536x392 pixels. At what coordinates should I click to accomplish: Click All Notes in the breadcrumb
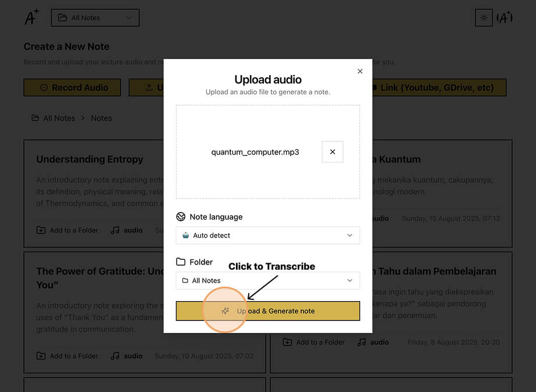[59, 118]
